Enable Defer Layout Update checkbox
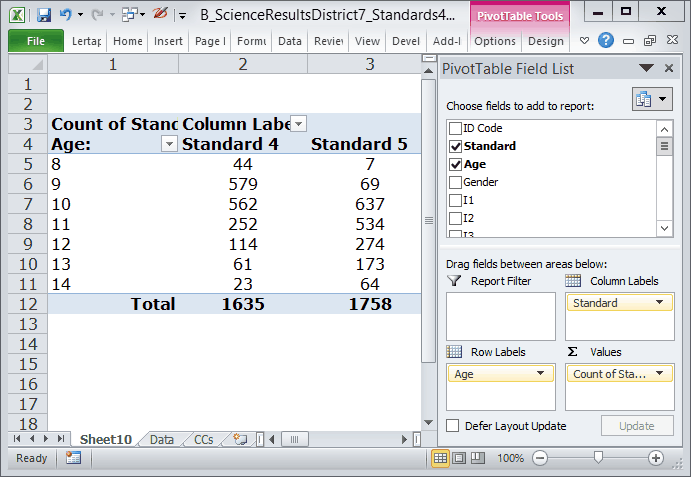691x477 pixels. click(x=453, y=426)
